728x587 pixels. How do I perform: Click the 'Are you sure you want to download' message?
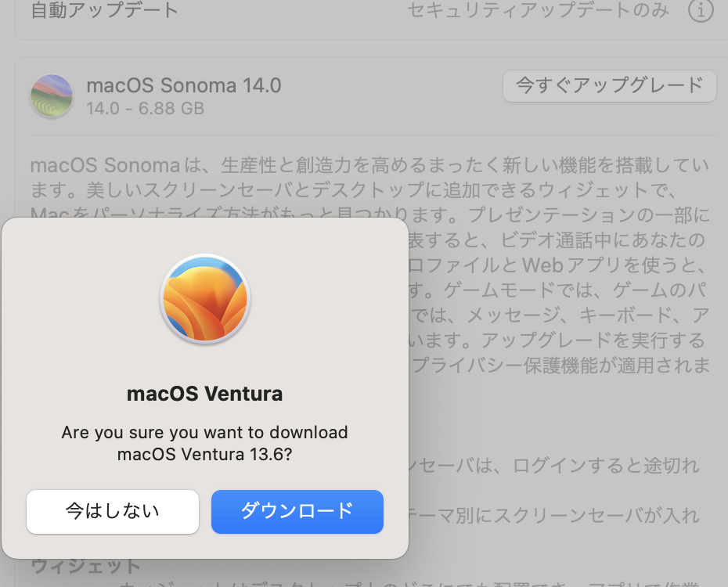pyautogui.click(x=205, y=433)
